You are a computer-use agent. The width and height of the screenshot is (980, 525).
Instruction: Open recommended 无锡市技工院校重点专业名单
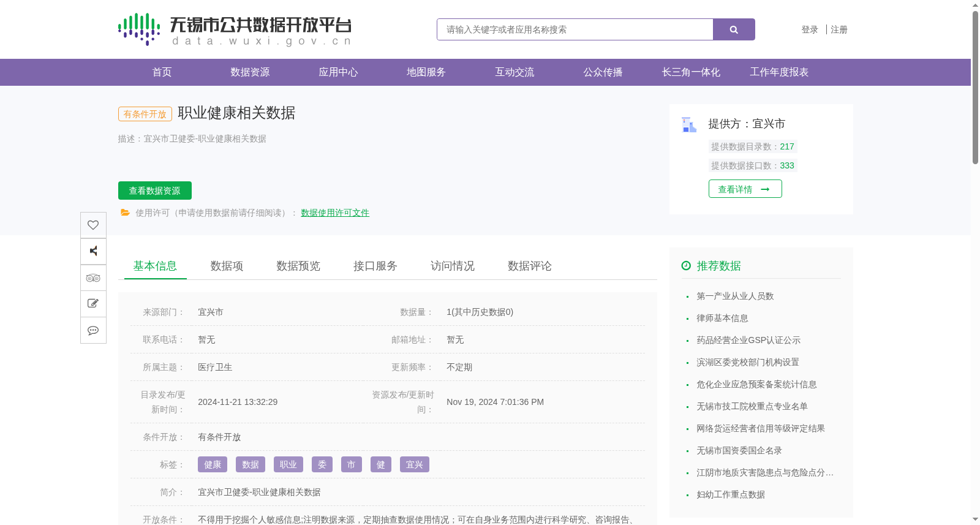(x=752, y=406)
